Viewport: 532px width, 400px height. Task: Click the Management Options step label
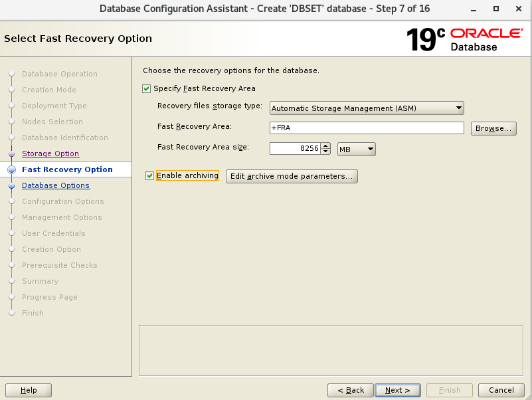tap(62, 217)
